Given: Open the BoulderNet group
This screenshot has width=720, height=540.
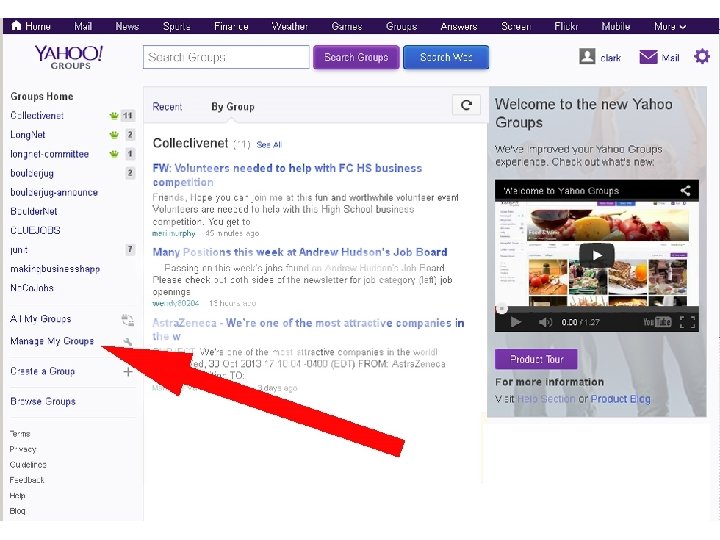Looking at the screenshot, I should [34, 212].
